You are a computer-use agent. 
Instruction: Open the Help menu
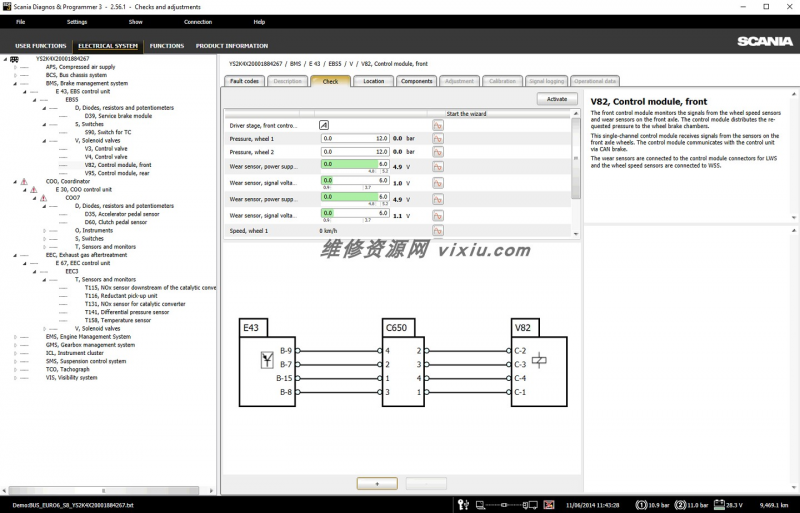point(259,22)
